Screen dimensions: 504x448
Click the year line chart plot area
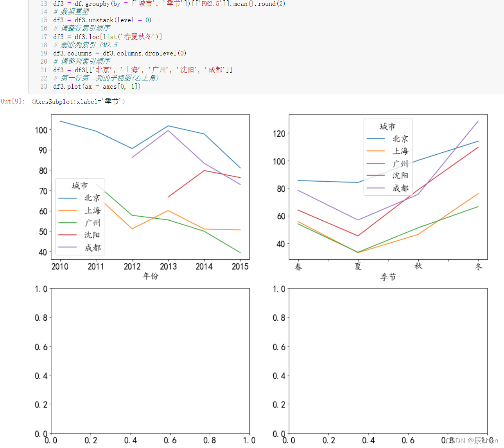pos(150,187)
